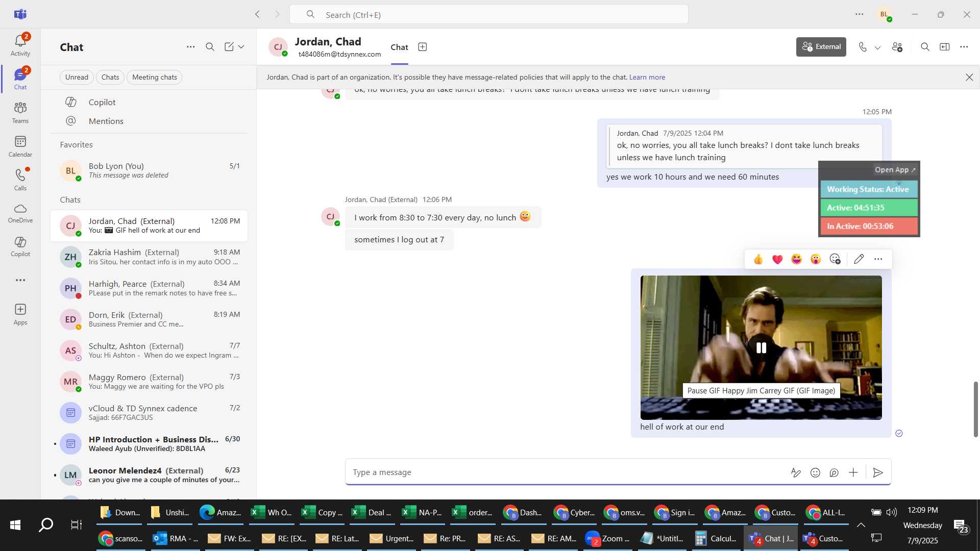Screen dimensions: 980x551
Task: Open HP Introduction + Business meeting chat
Action: click(149, 444)
